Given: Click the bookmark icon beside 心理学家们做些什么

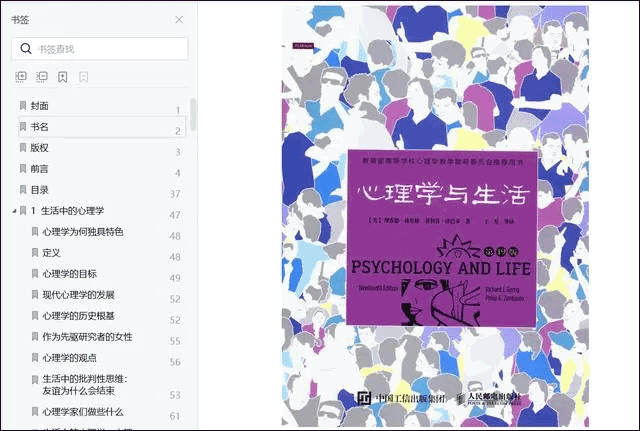Looking at the screenshot, I should 35,412.
